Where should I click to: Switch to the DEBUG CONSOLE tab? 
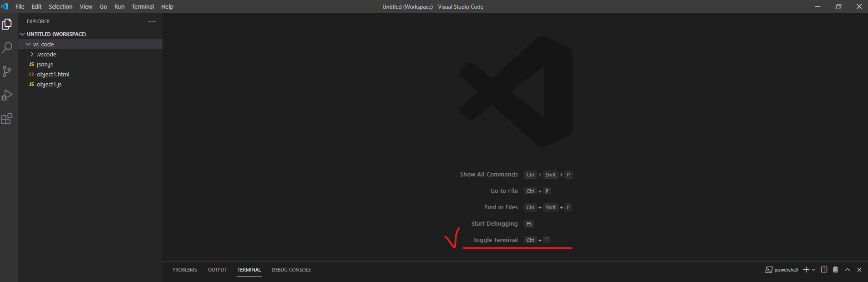[291, 270]
